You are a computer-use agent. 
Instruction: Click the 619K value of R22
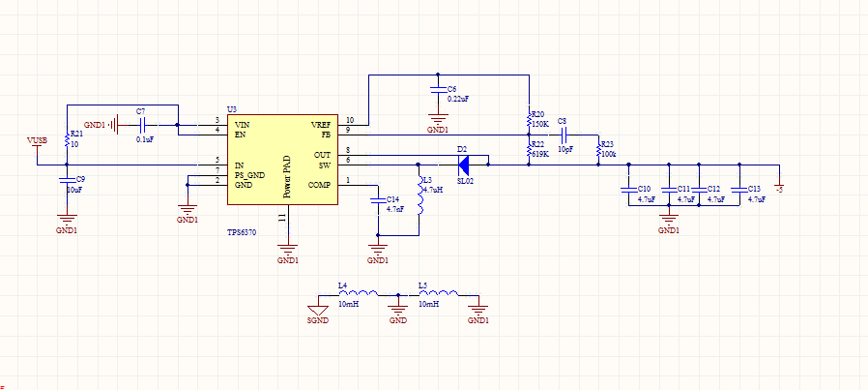coord(539,154)
